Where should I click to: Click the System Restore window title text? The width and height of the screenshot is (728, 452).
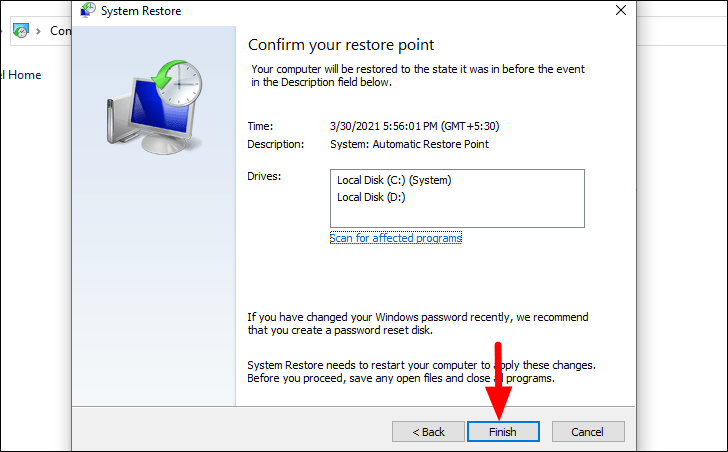tap(141, 11)
